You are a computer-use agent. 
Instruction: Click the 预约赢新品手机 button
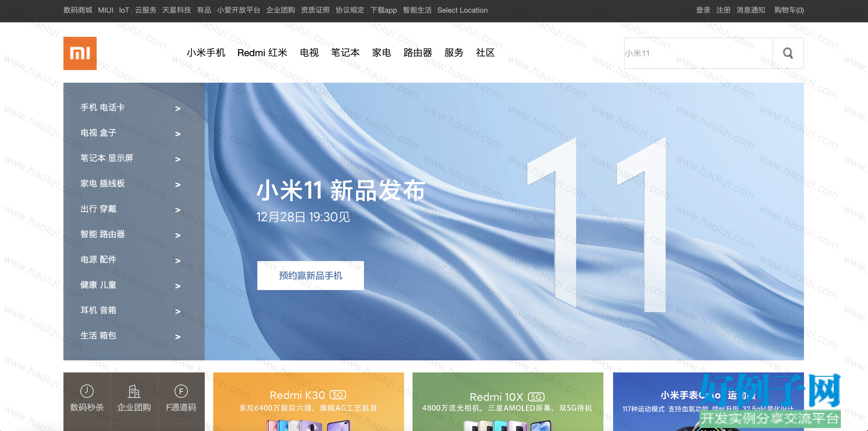click(310, 276)
